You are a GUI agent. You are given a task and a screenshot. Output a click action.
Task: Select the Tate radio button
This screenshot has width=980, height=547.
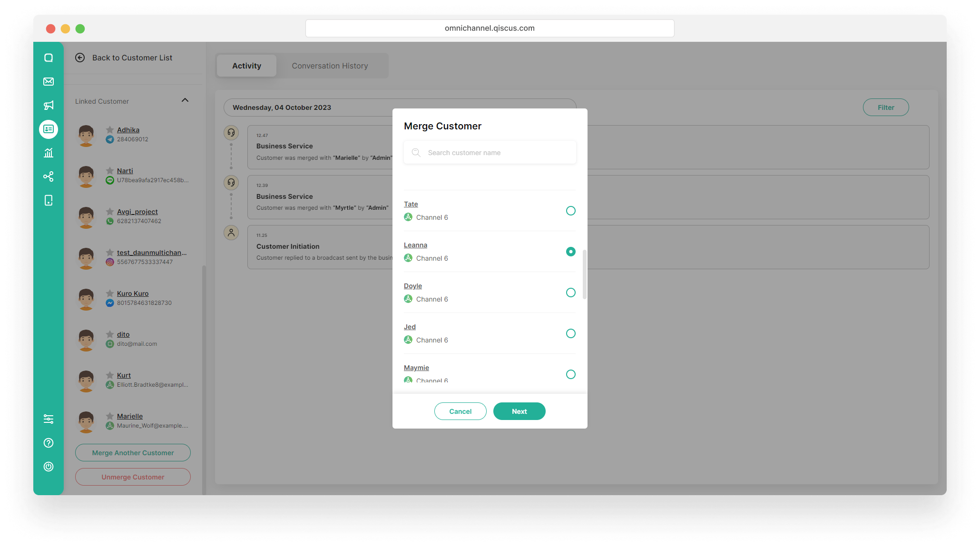570,211
